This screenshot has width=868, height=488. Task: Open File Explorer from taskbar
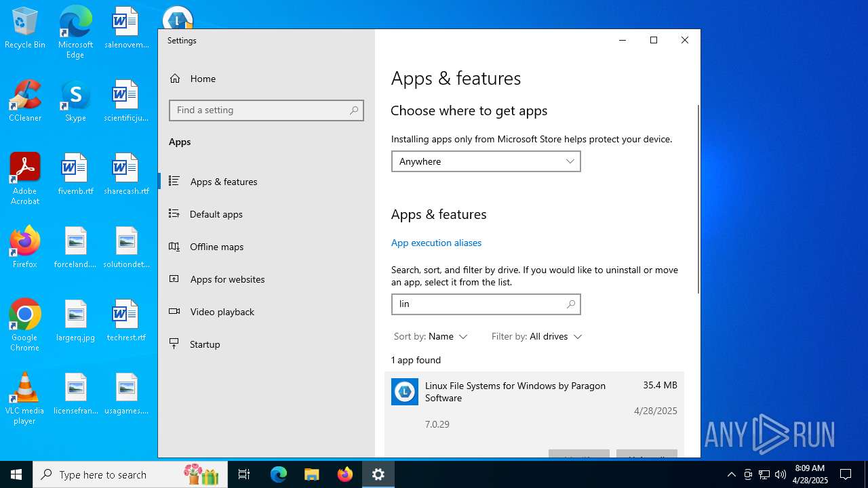tap(311, 474)
